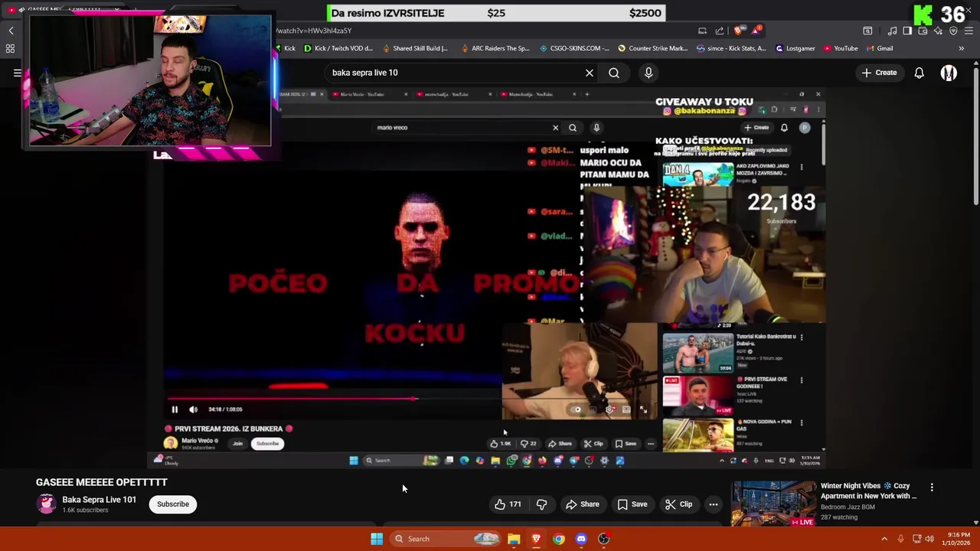Screen dimensions: 980x551
Task: Open OBS Studio from the taskbar
Action: (x=603, y=539)
